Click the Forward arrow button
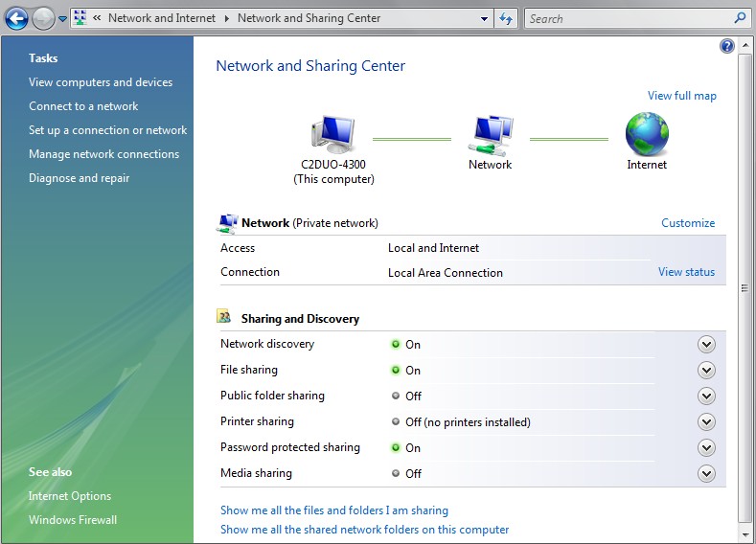This screenshot has height=544, width=756. [x=43, y=19]
